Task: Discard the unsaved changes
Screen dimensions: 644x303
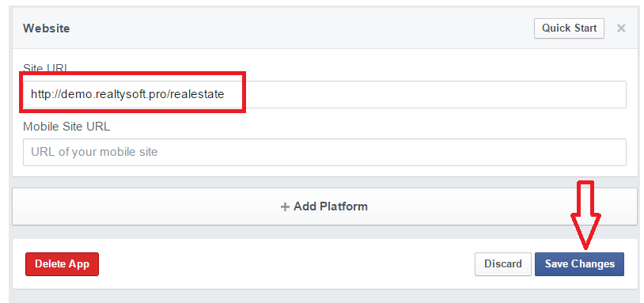Action: point(502,264)
